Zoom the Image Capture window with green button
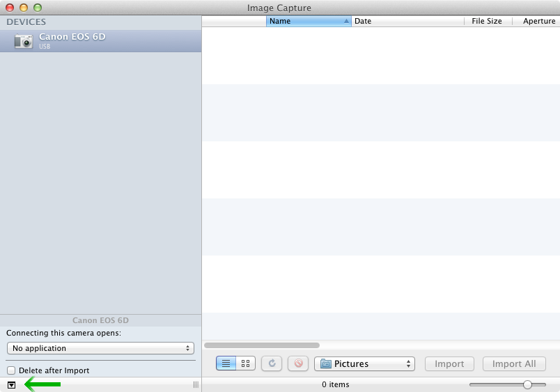The image size is (560, 392). 38,8
